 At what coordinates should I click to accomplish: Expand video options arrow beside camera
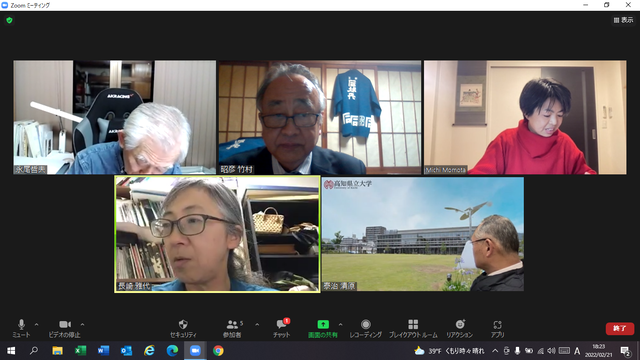(82, 325)
